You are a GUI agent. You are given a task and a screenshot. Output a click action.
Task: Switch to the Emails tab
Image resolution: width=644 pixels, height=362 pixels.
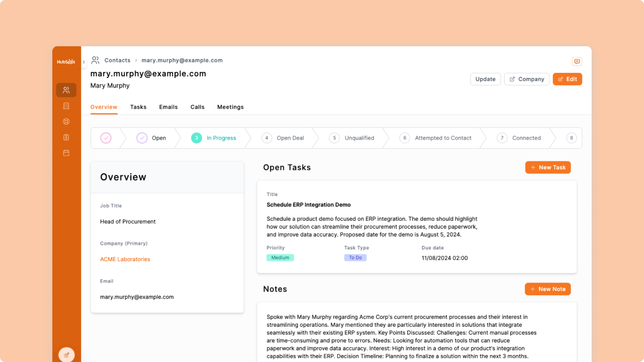(x=168, y=107)
